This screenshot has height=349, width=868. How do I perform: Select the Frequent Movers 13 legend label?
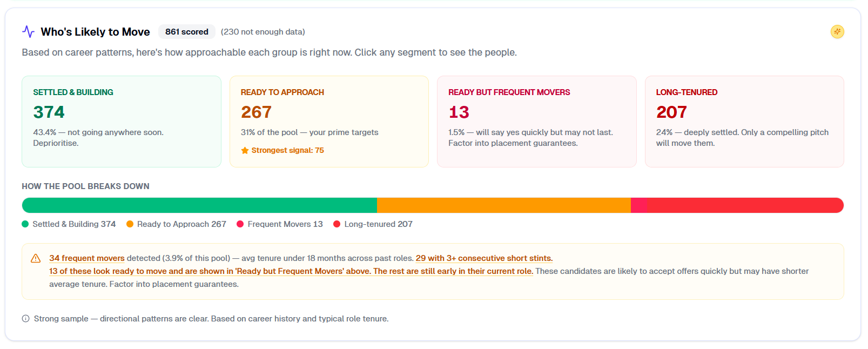(x=285, y=224)
